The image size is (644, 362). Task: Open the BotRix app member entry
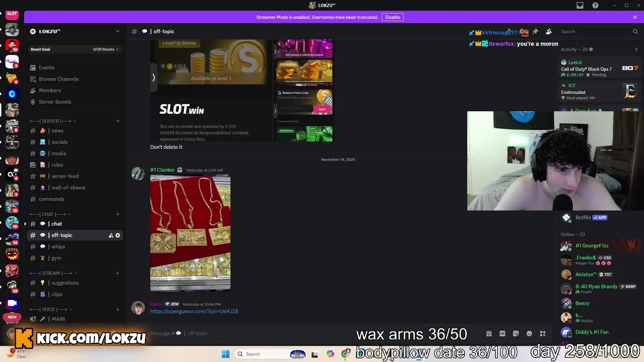point(600,218)
